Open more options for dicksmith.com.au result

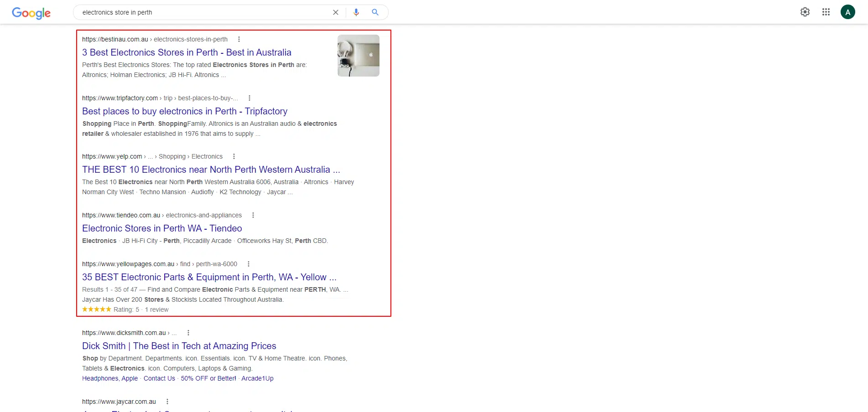[x=188, y=333]
